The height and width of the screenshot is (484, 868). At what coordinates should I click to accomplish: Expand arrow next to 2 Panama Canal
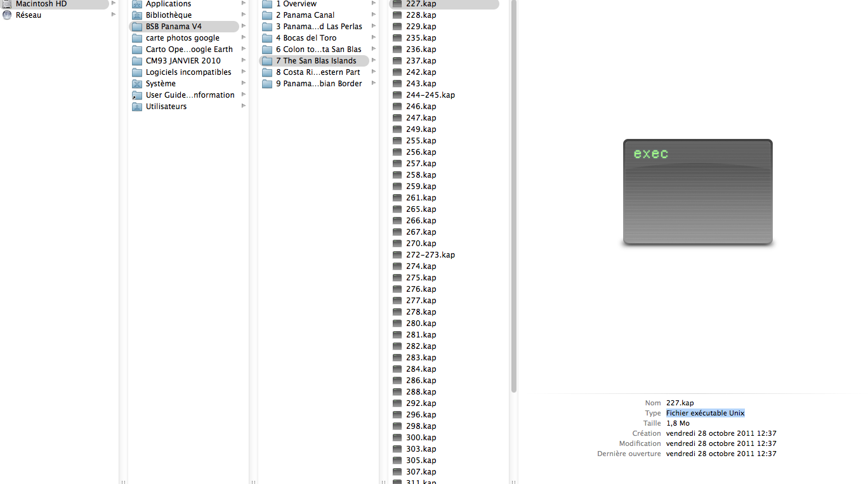pos(374,15)
